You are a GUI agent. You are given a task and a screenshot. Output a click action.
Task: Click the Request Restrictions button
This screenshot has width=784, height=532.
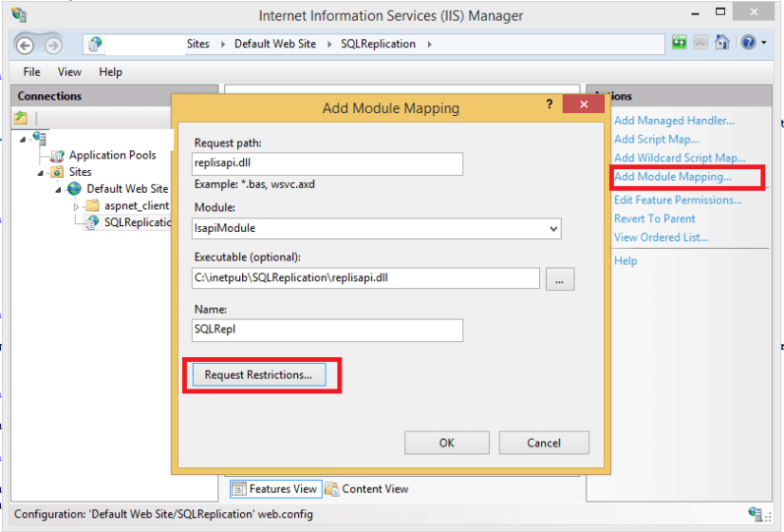pyautogui.click(x=258, y=375)
